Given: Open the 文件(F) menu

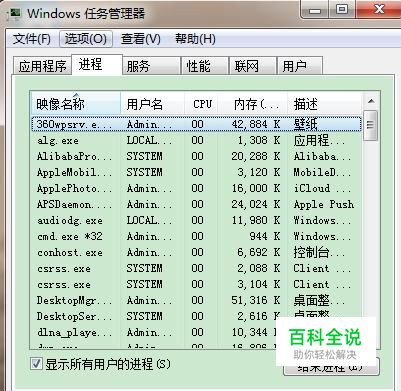Looking at the screenshot, I should coord(32,39).
